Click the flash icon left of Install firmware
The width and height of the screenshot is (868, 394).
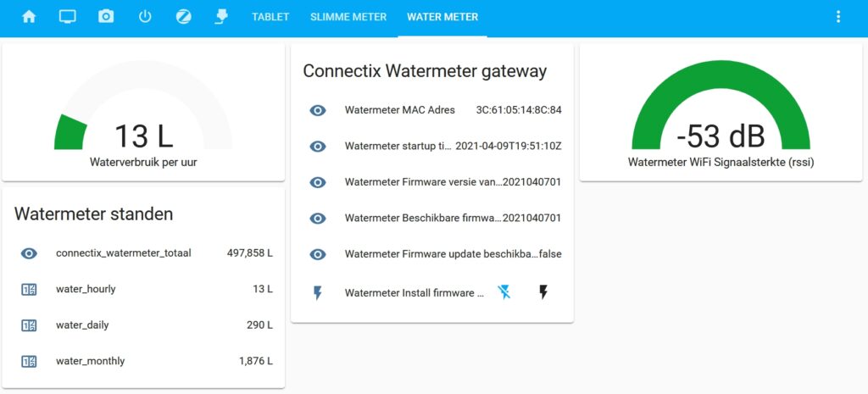coord(318,292)
